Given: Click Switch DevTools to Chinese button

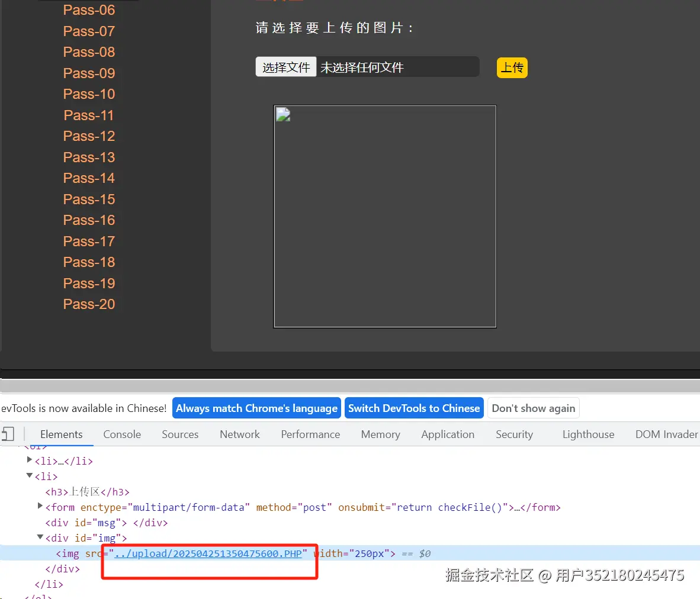Looking at the screenshot, I should 414,408.
